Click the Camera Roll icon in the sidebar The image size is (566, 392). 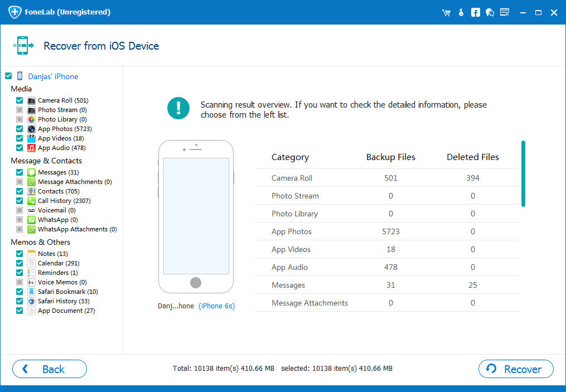point(31,100)
